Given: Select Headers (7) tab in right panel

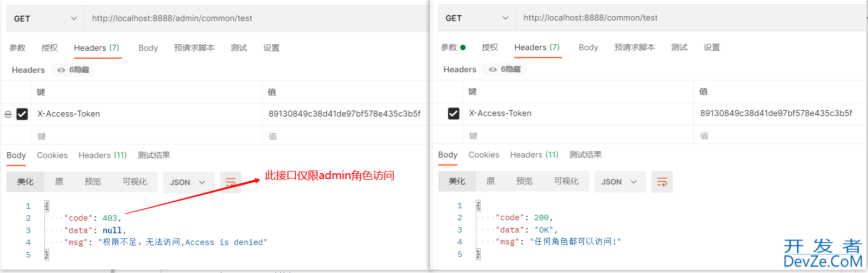Looking at the screenshot, I should 537,47.
